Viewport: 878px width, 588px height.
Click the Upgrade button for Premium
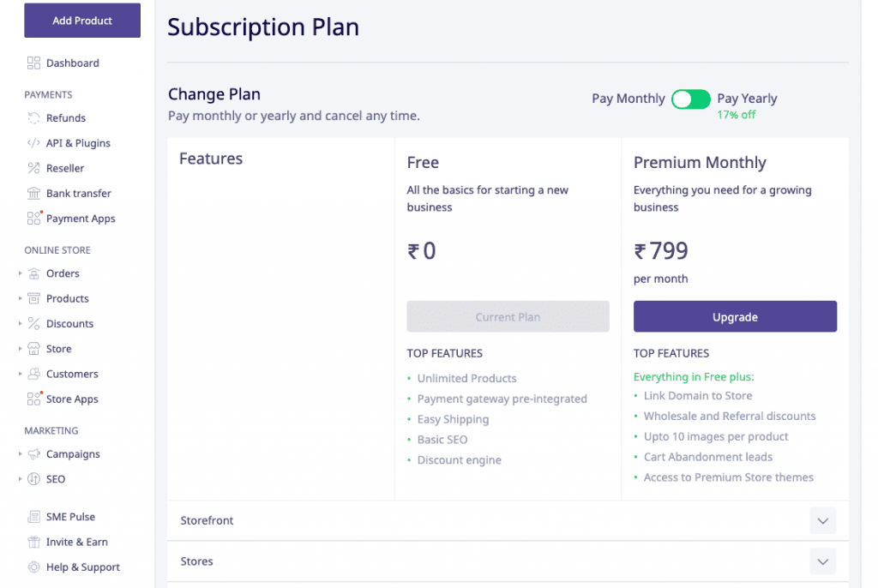point(735,316)
